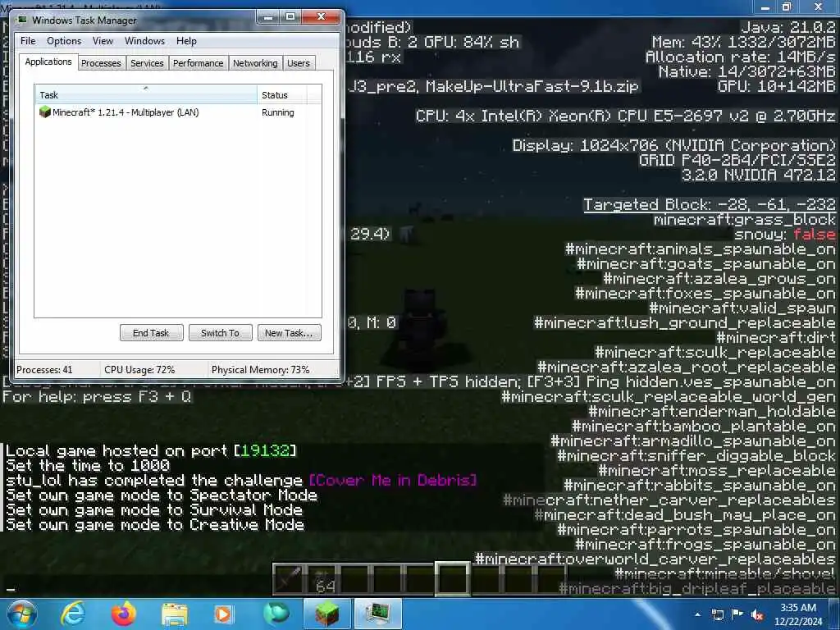Switch to the Networking tab
Screen dimensions: 840x630
(255, 63)
